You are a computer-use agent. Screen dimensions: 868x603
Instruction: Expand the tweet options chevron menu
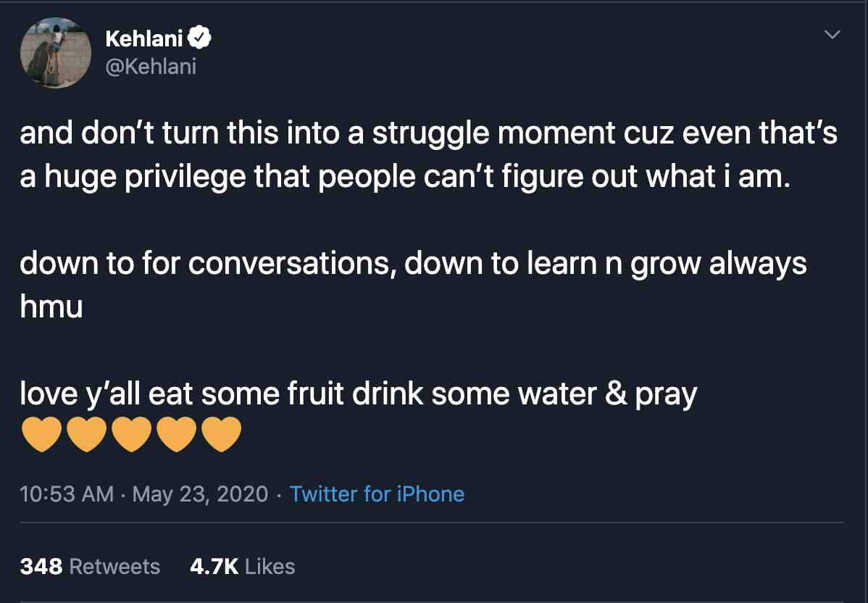832,35
